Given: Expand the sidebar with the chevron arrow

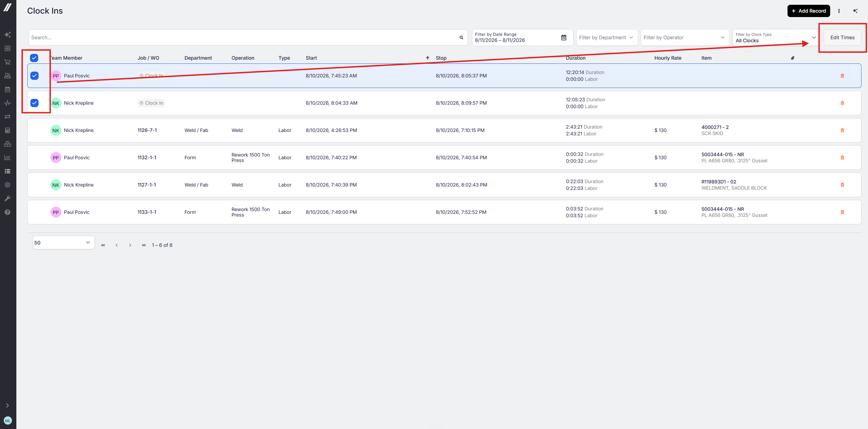Looking at the screenshot, I should (8, 405).
